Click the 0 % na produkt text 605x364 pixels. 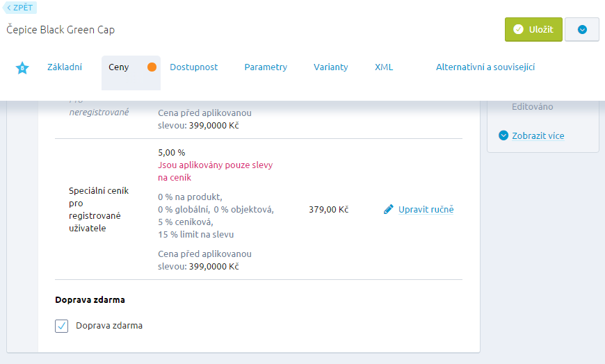tap(191, 197)
